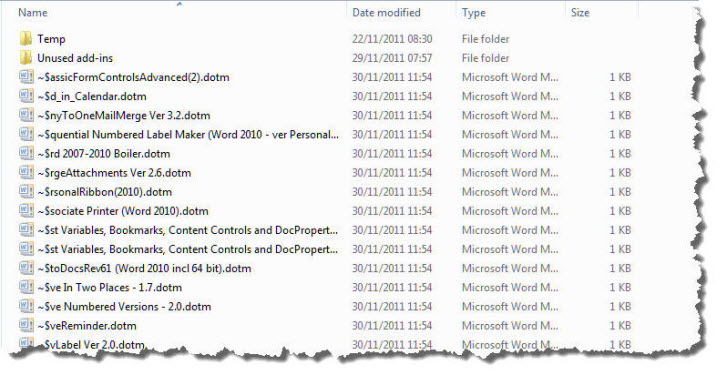Click the type cell of ~$rd 2007-2010 Boiler.dotm

tap(510, 153)
